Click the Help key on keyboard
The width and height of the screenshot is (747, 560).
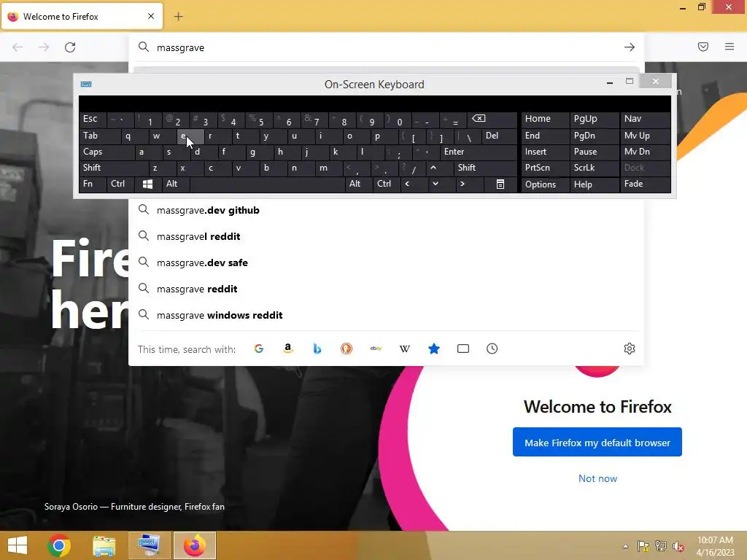tap(594, 184)
